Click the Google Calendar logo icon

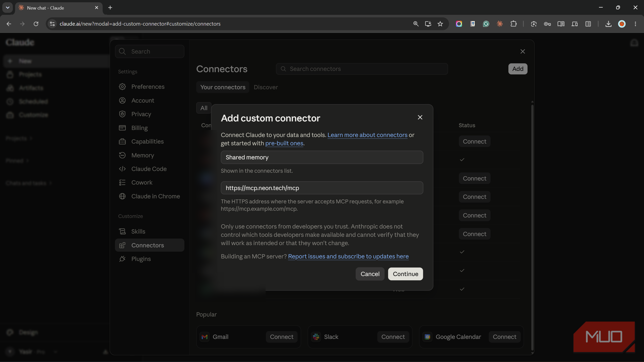tap(427, 337)
